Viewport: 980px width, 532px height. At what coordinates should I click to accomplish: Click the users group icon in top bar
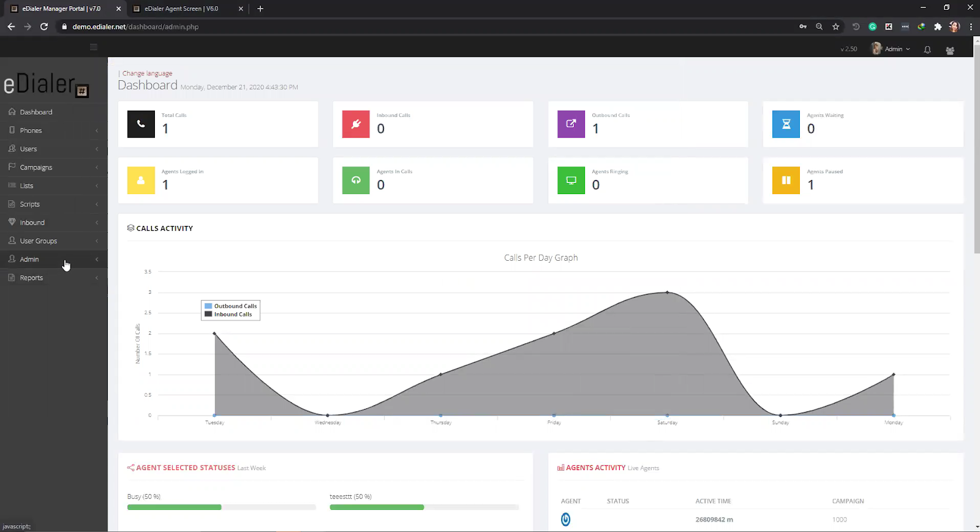950,50
